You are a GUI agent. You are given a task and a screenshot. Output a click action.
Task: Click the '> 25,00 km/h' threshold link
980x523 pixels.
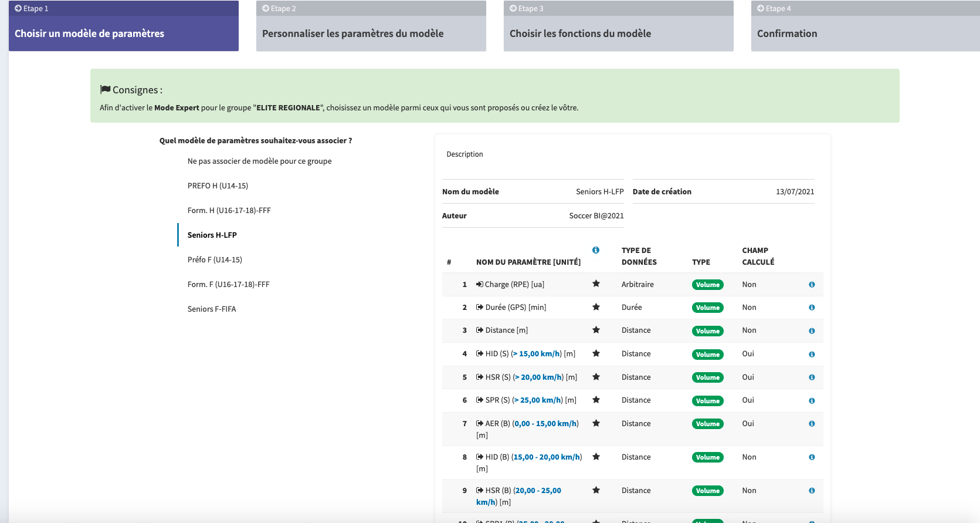(537, 400)
